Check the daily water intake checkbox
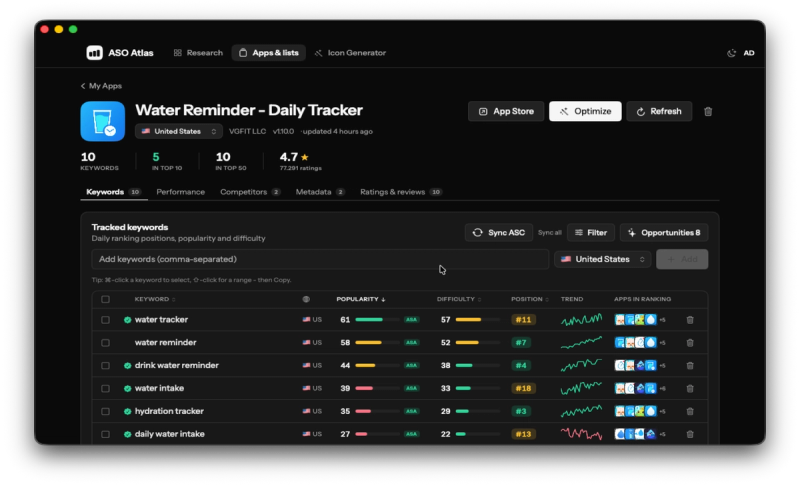The image size is (800, 486). pyautogui.click(x=105, y=434)
